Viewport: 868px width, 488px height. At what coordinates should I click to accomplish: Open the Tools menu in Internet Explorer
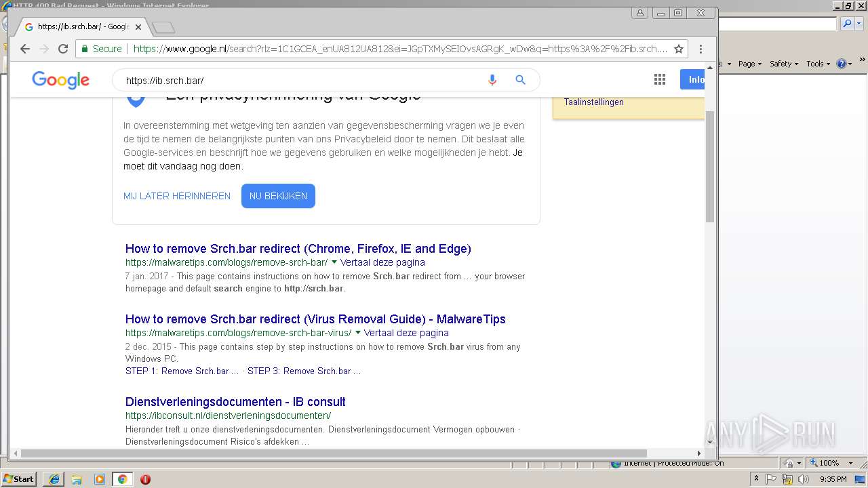click(x=818, y=64)
